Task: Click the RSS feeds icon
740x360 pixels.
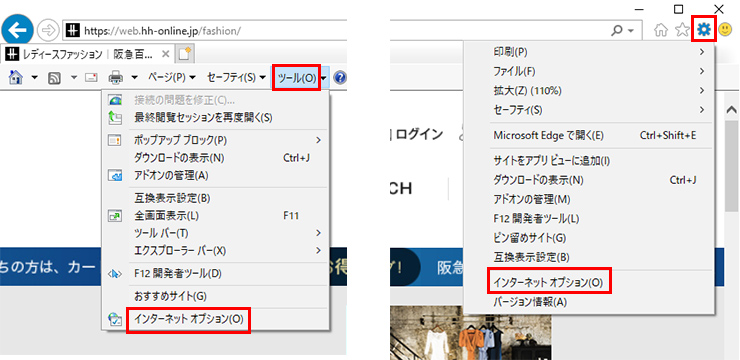Action: point(55,78)
